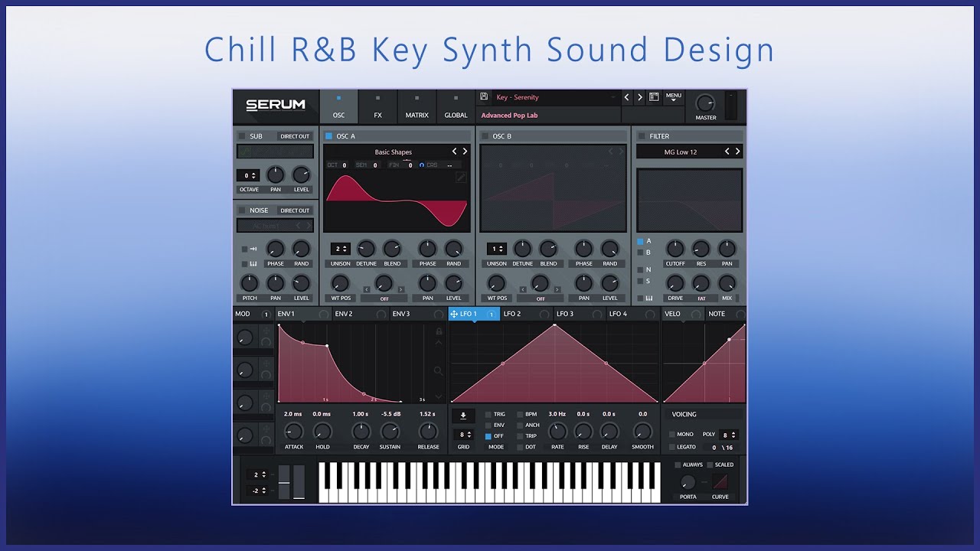Image resolution: width=980 pixels, height=551 pixels.
Task: Open the preset browser icon beside MENU
Action: click(654, 97)
